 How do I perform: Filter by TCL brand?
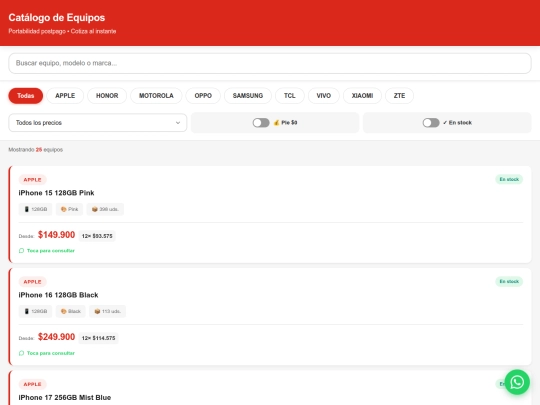click(290, 96)
